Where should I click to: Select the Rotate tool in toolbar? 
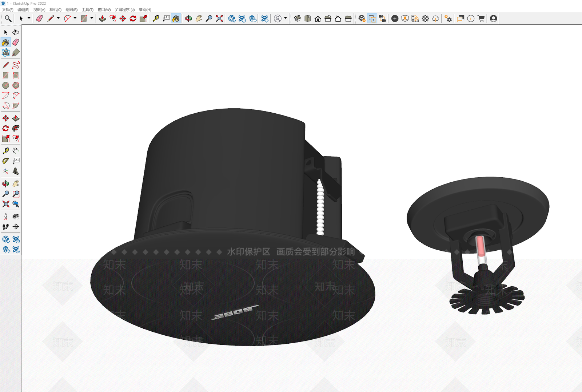[x=133, y=19]
